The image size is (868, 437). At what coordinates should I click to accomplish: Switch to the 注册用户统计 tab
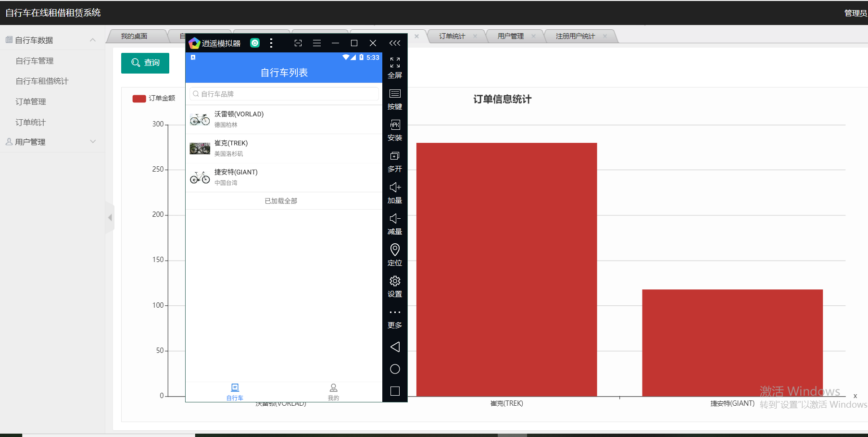(575, 36)
